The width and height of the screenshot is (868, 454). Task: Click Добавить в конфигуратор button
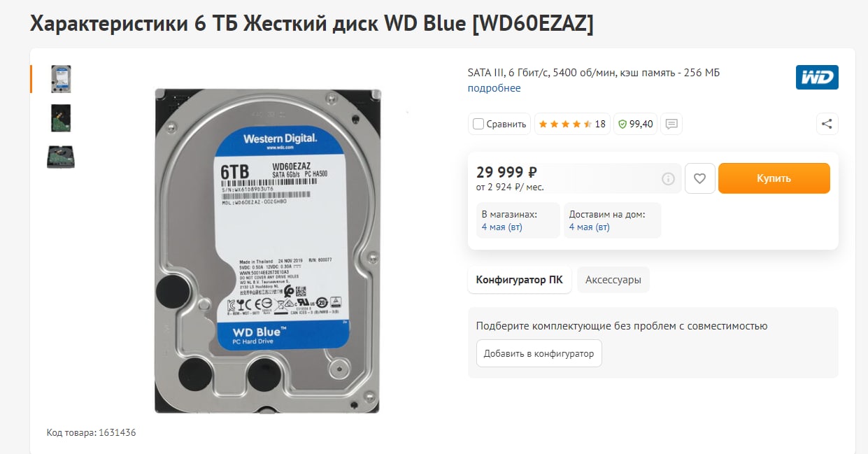pos(539,353)
